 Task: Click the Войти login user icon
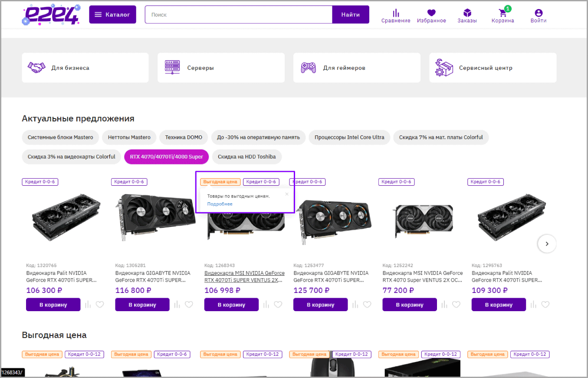539,16
